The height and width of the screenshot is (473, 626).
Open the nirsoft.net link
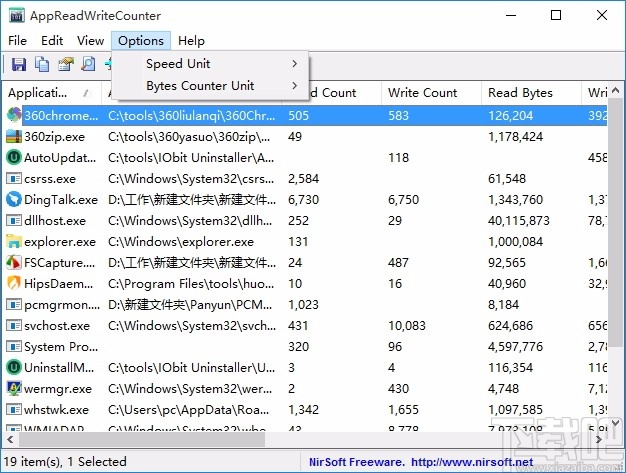pyautogui.click(x=472, y=462)
